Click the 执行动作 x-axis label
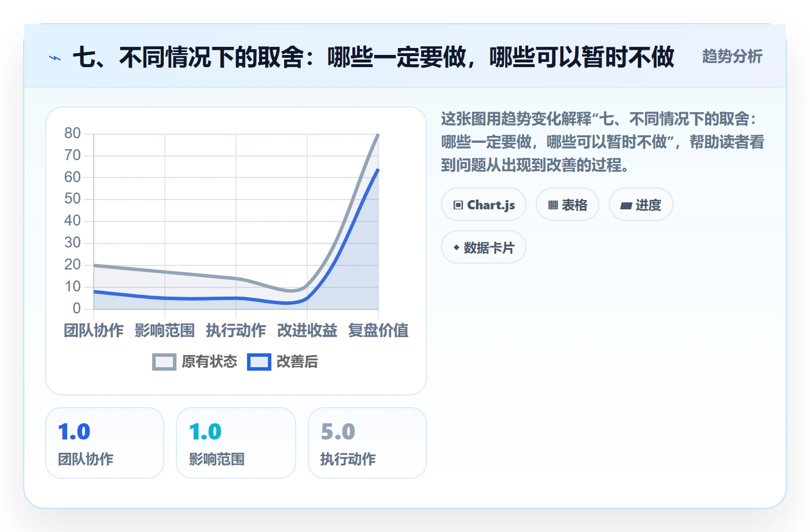The image size is (810, 532). pos(236,331)
